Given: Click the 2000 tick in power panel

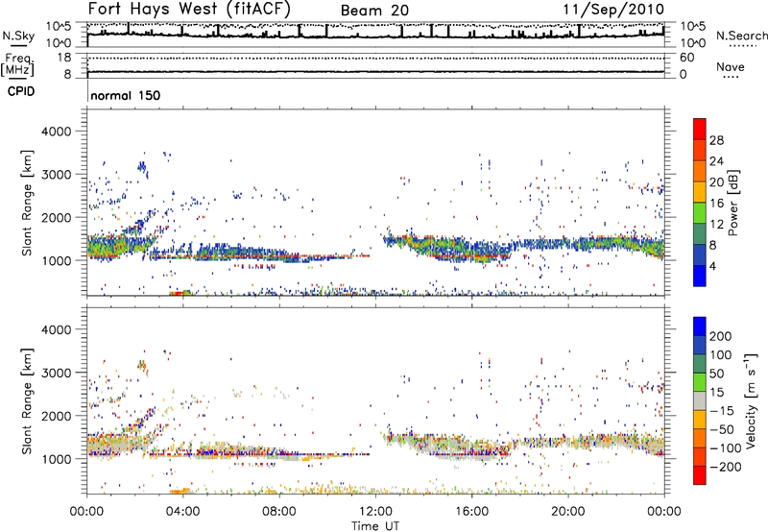Looking at the screenshot, I should tap(57, 217).
